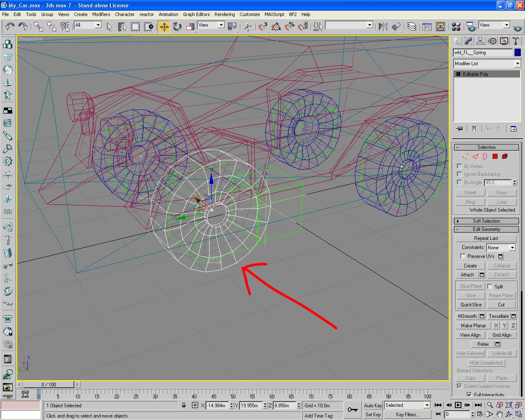Open the Modifiers menu
The image size is (525, 420).
pyautogui.click(x=101, y=14)
